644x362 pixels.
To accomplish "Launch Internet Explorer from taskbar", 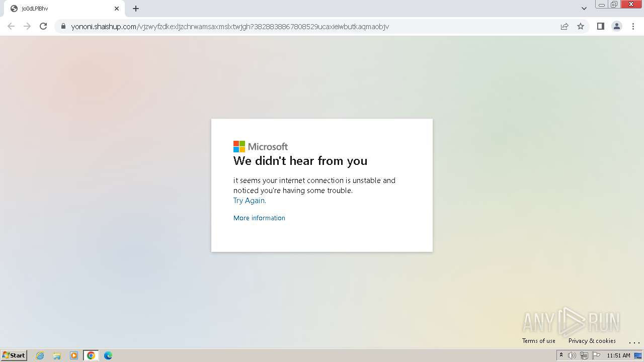I will (40, 355).
